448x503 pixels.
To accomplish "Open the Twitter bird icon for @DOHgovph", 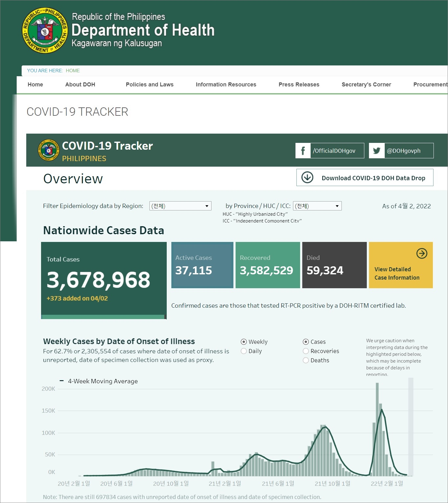I will (377, 151).
